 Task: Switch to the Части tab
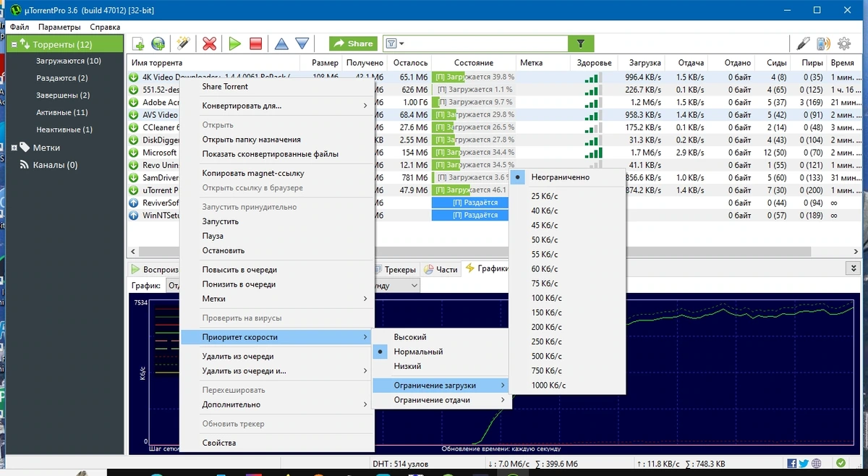441,269
